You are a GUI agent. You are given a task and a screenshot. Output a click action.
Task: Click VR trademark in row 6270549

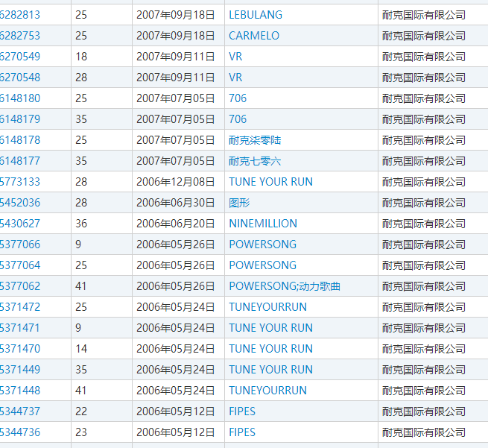(235, 57)
